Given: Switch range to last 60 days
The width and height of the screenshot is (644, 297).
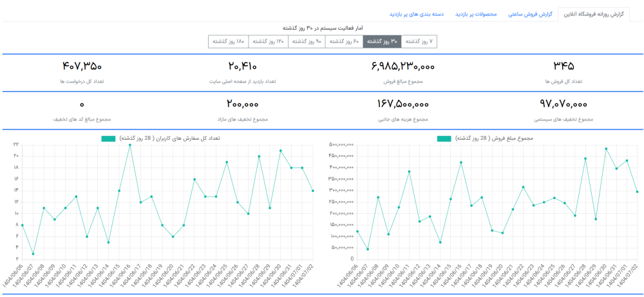Looking at the screenshot, I should point(343,41).
